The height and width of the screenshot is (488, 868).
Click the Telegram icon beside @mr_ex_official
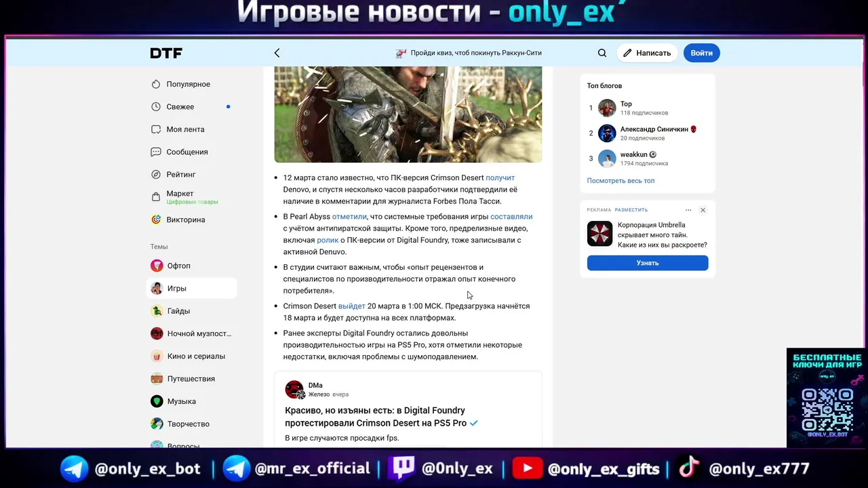[x=237, y=468]
